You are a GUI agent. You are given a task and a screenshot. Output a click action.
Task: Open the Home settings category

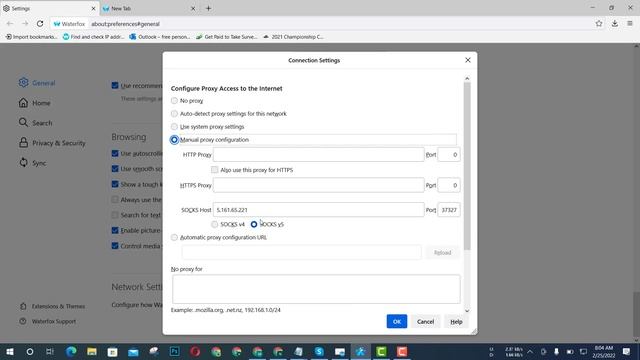pyautogui.click(x=34, y=103)
